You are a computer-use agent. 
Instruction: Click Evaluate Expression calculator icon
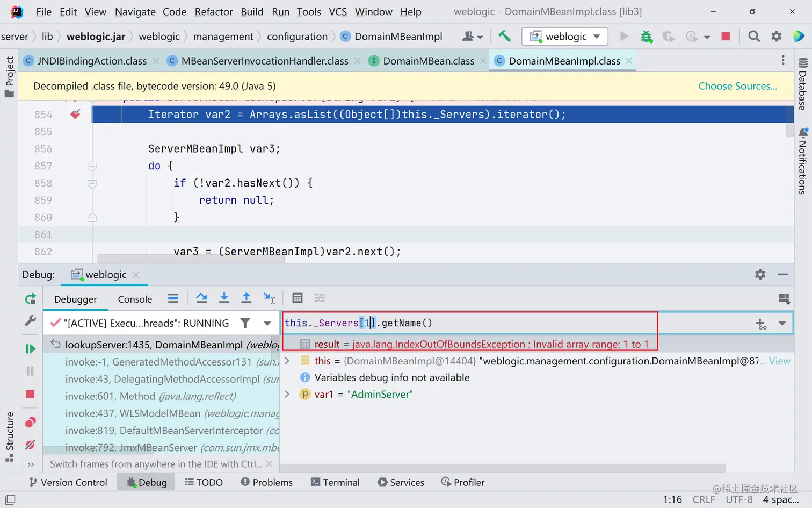point(298,298)
